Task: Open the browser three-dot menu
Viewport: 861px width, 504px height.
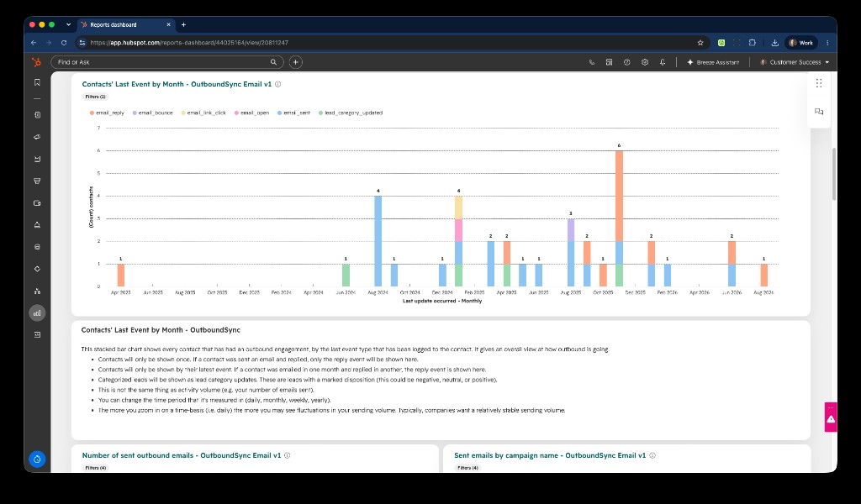Action: [827, 42]
